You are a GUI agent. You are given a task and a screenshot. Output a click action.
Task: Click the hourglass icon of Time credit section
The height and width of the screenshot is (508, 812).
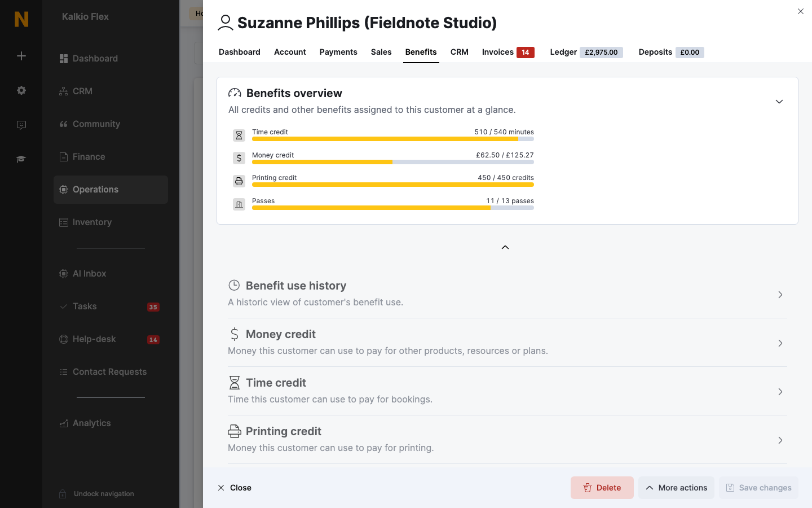point(235,383)
